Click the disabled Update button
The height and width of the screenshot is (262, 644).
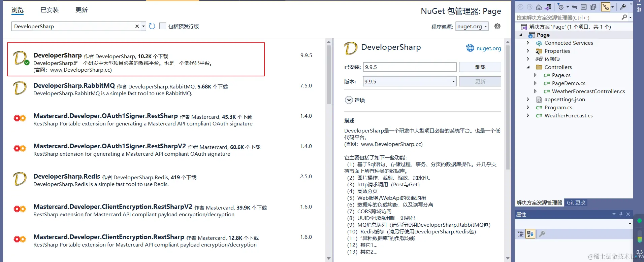pyautogui.click(x=480, y=81)
